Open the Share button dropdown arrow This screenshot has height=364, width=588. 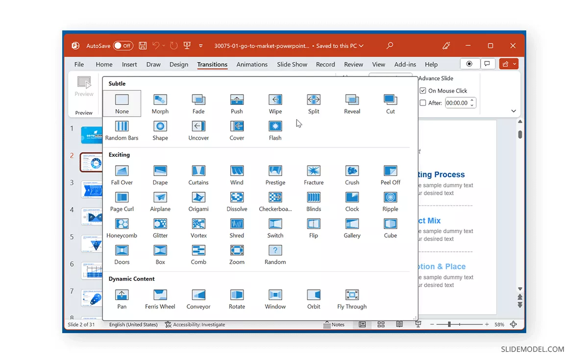tap(514, 64)
